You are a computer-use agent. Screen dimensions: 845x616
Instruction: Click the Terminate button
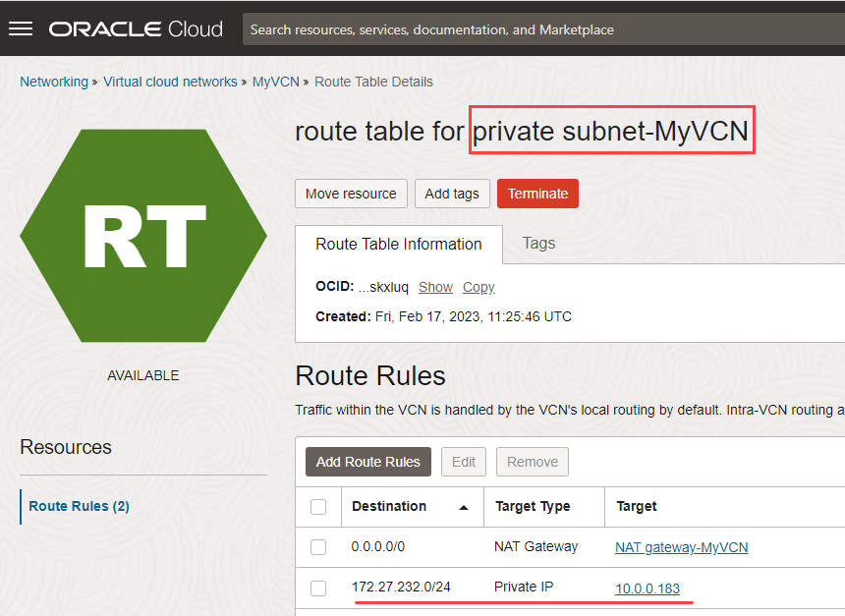tap(537, 194)
